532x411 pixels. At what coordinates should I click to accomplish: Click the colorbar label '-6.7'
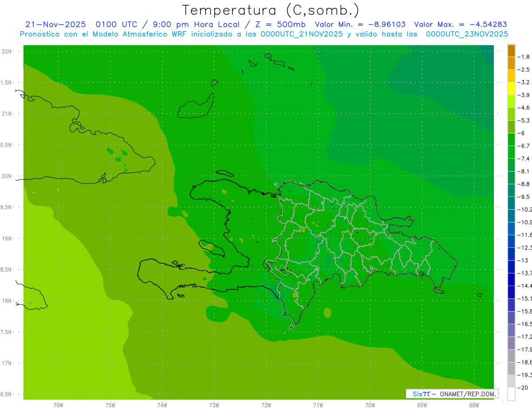point(524,146)
